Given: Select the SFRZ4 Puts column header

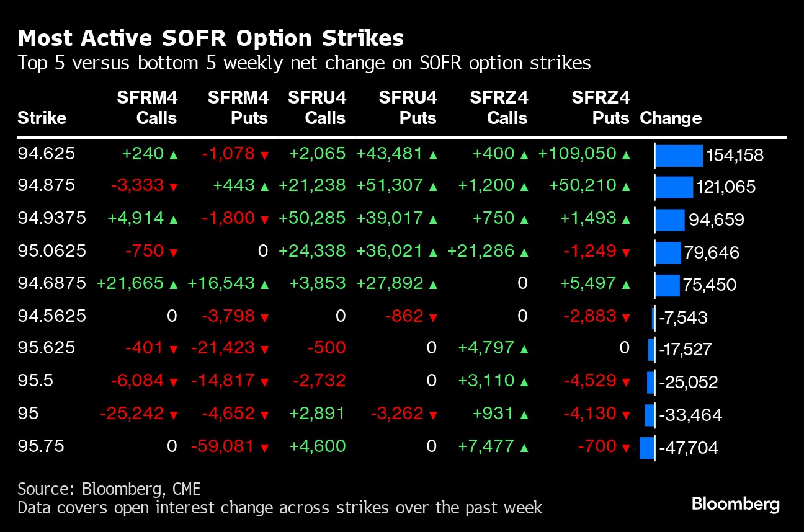Looking at the screenshot, I should (600, 108).
